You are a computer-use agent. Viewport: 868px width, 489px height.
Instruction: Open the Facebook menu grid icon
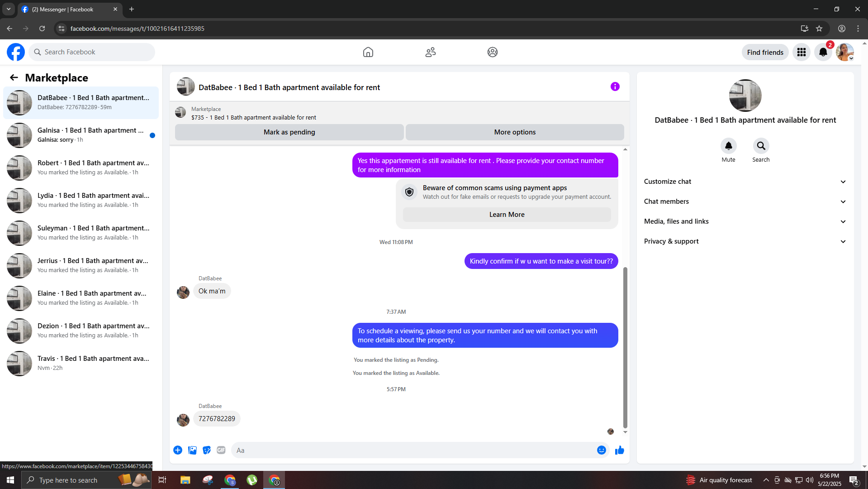click(x=802, y=52)
